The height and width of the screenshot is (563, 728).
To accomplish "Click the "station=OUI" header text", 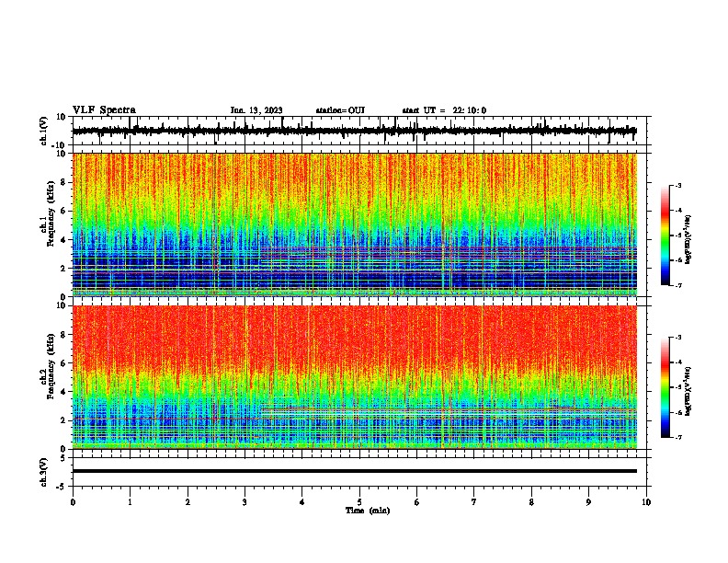I will pos(340,110).
